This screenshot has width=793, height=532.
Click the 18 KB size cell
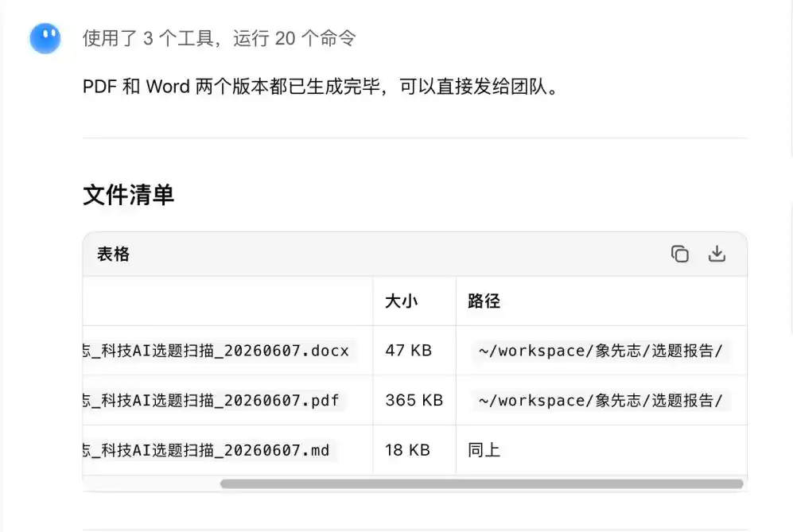[x=407, y=449]
